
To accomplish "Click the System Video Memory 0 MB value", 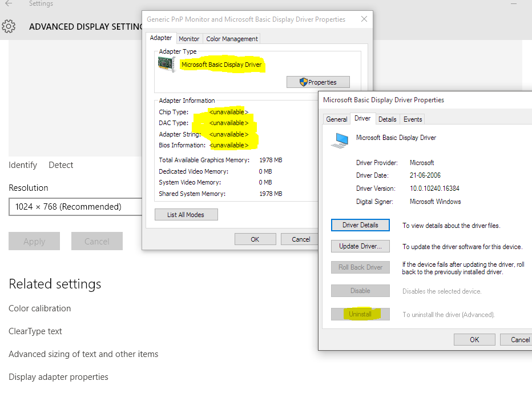I will 265,182.
